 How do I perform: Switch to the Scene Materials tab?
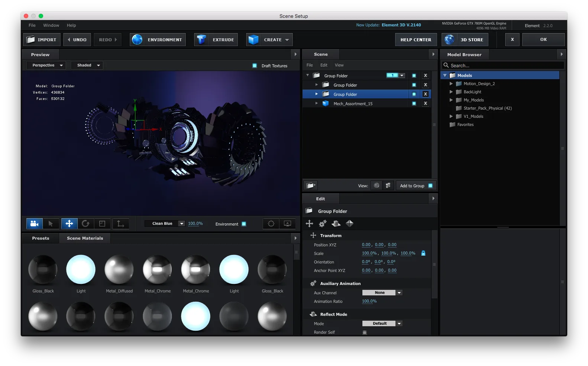coord(85,238)
